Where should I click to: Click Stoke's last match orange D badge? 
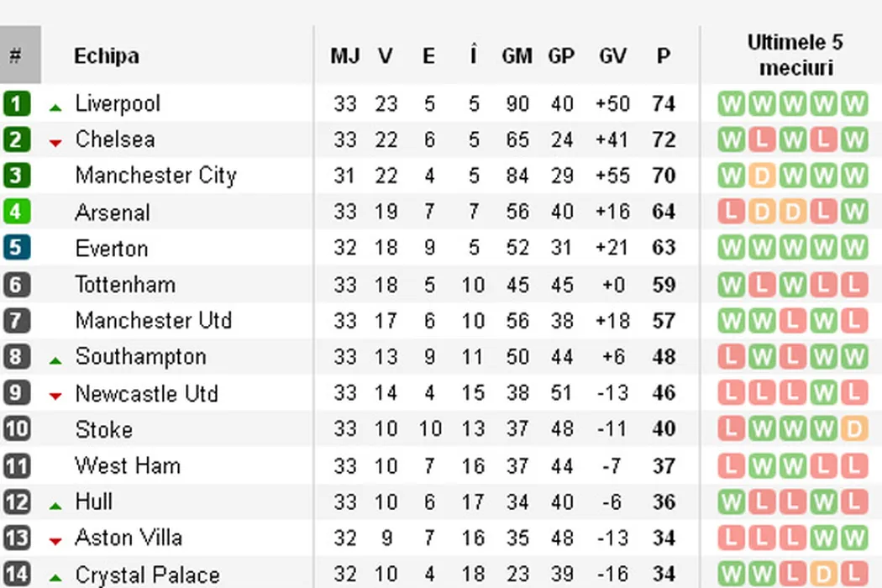pyautogui.click(x=853, y=429)
